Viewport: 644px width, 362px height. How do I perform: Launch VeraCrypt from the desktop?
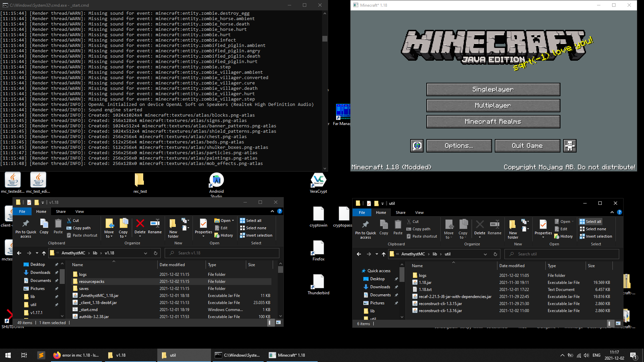(318, 179)
